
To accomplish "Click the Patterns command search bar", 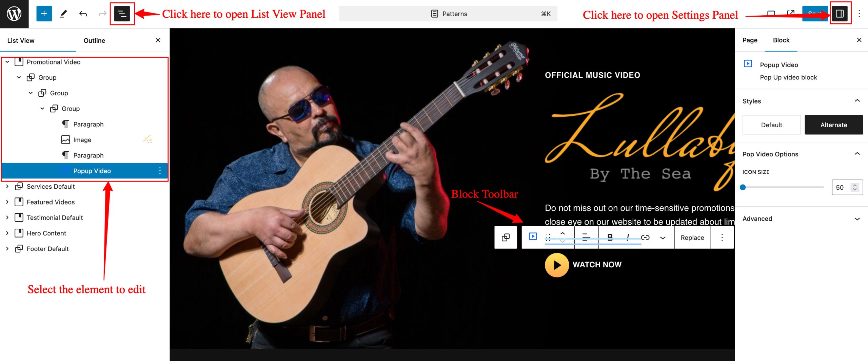I will click(448, 14).
